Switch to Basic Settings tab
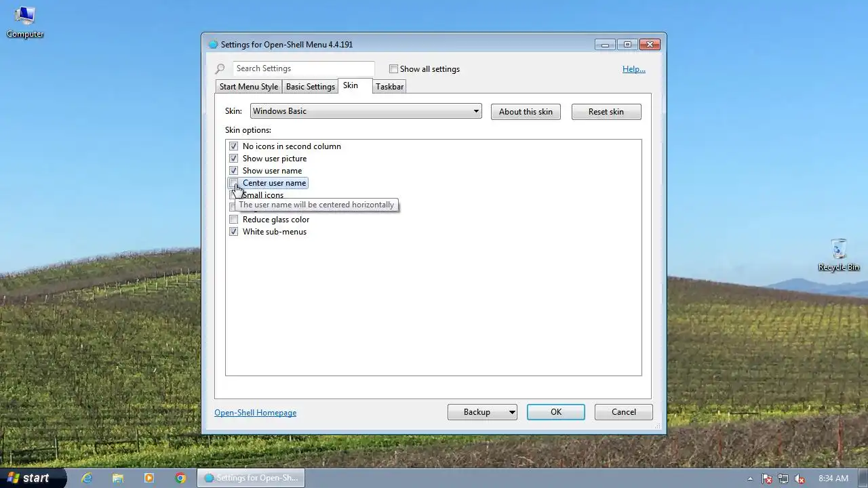 [311, 87]
